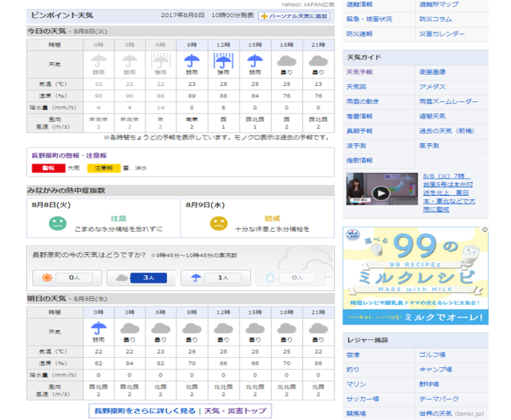Open 競馬場 leisure facility link
Image resolution: width=511 pixels, height=420 pixels.
coord(356,413)
